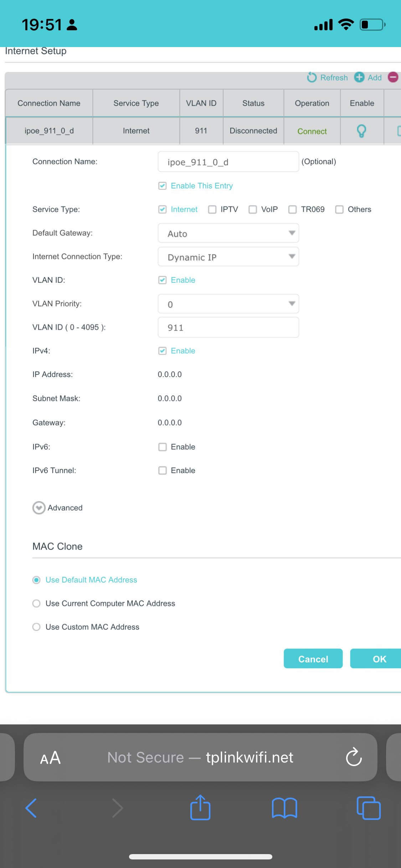401x868 pixels.
Task: Go back with Safari back arrow
Action: tap(31, 808)
